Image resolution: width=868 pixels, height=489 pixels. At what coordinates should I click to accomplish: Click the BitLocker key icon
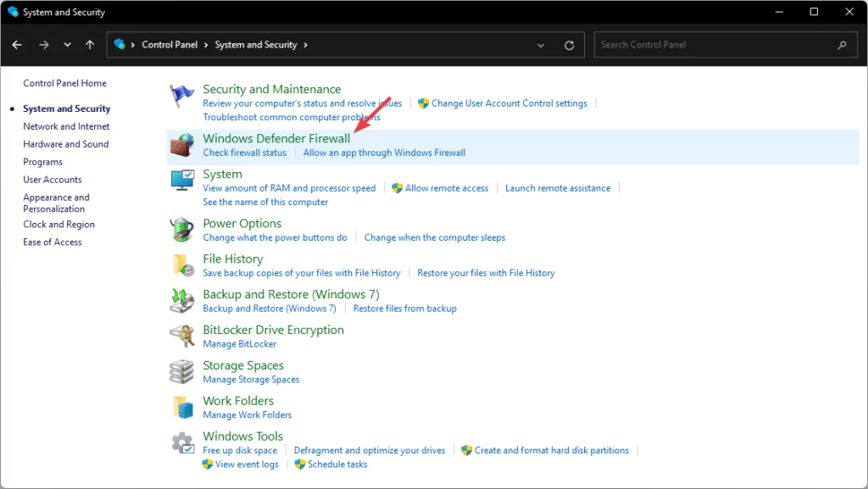tap(181, 336)
